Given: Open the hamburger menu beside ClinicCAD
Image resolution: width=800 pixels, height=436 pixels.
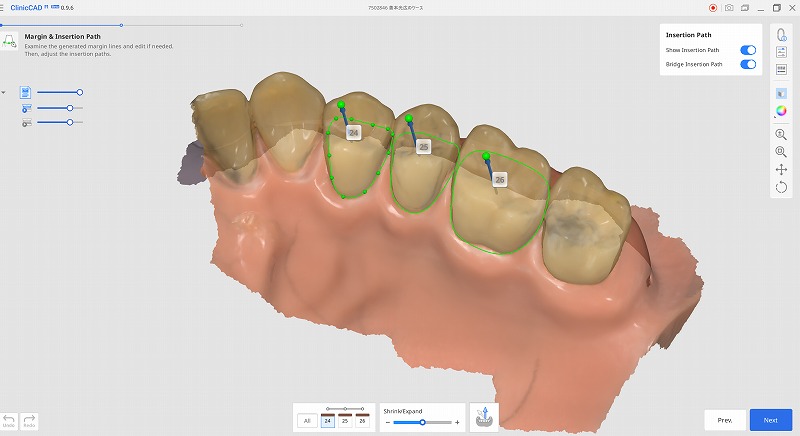Looking at the screenshot, I should 4,7.
